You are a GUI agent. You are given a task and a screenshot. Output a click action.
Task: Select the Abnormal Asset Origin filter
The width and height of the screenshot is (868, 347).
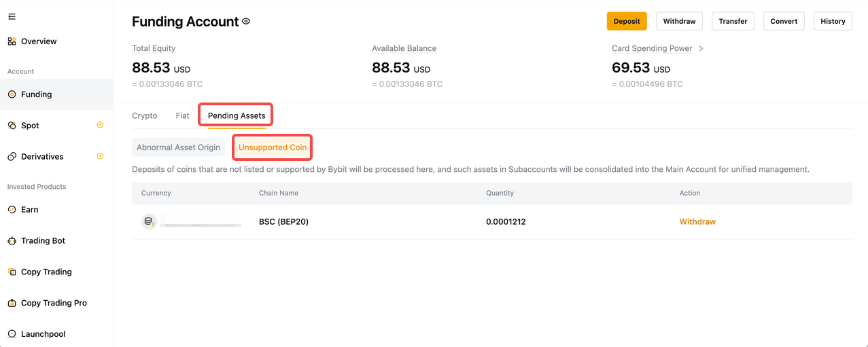178,147
